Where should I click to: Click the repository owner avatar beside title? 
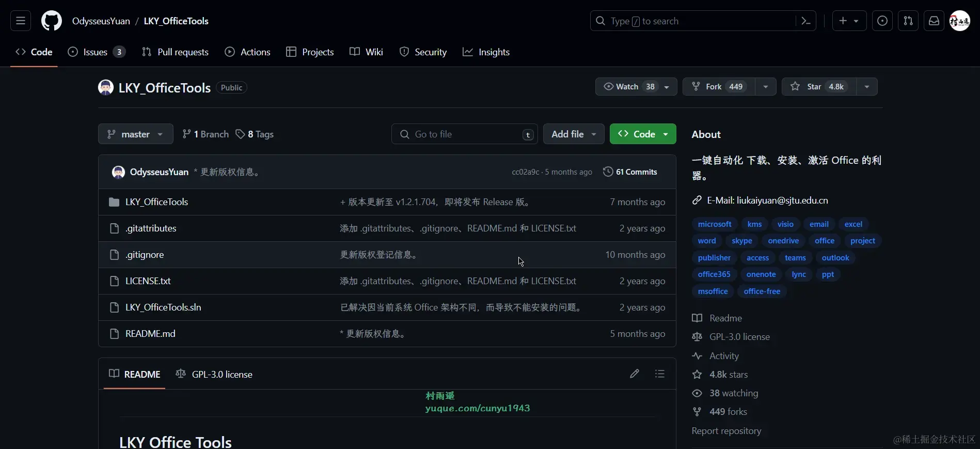106,87
